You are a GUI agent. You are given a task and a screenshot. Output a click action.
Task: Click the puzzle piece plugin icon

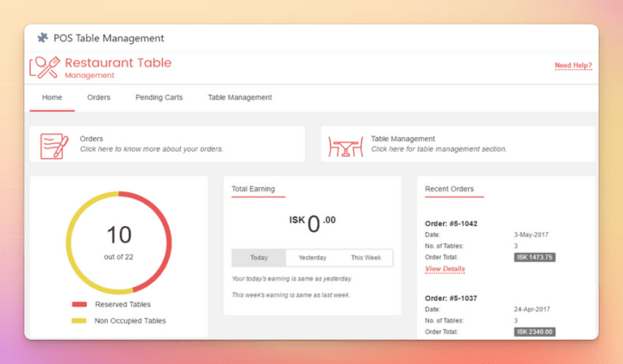pyautogui.click(x=42, y=38)
